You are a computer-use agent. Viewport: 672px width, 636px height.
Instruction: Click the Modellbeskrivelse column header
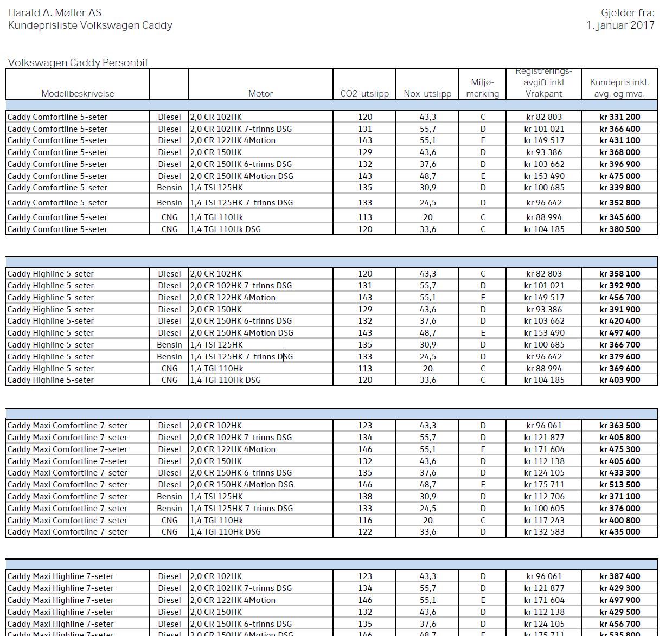[x=78, y=93]
